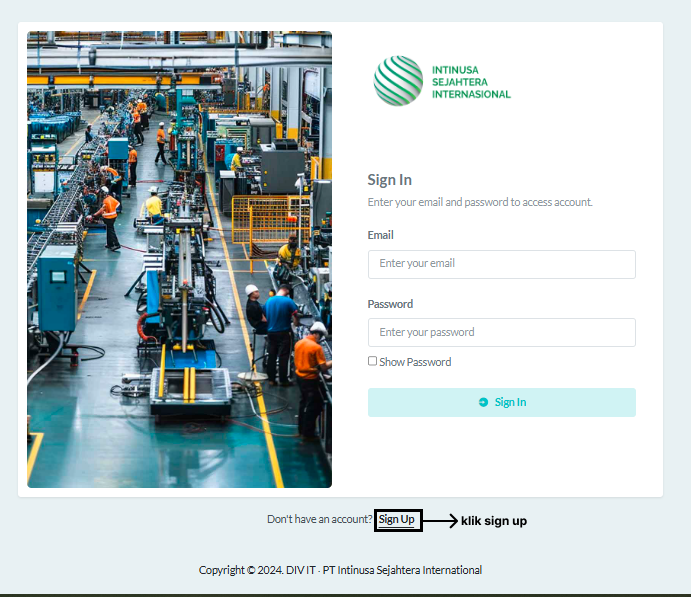This screenshot has width=691, height=597.
Task: Focus the Password input field
Action: 501,332
